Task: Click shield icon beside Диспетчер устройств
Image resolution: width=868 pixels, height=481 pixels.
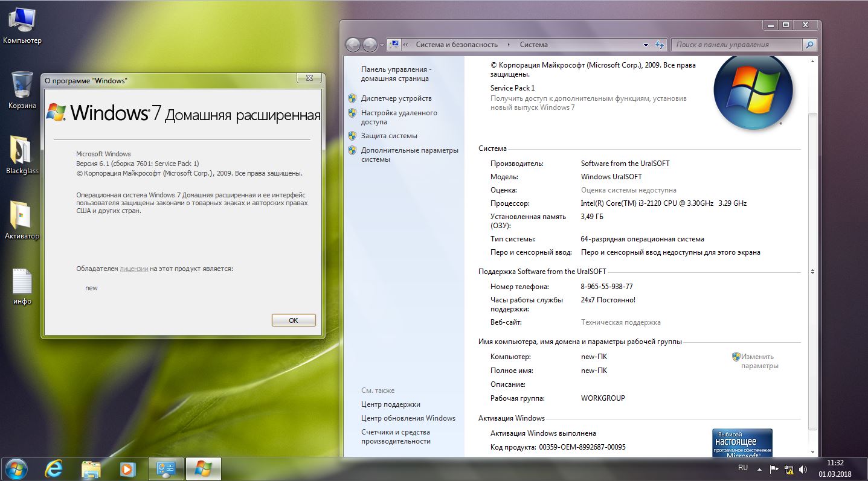Action: pos(353,98)
